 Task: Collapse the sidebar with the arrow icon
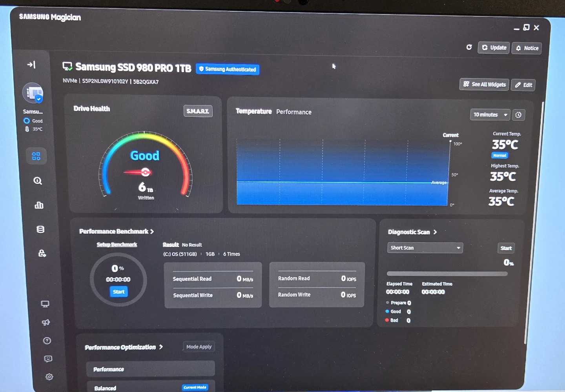point(31,65)
